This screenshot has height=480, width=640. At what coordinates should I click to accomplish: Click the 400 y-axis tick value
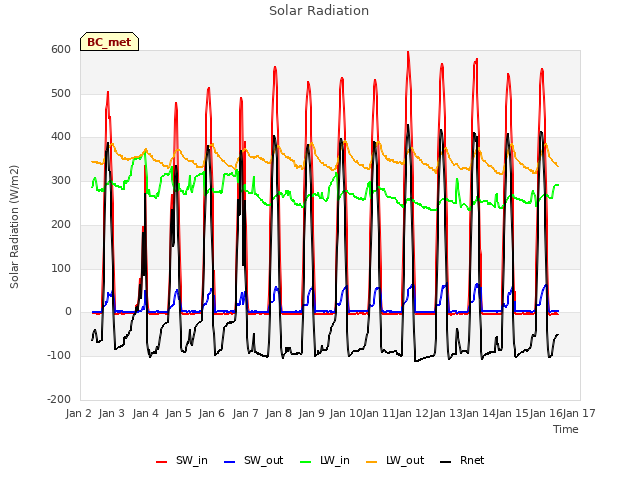coord(61,137)
